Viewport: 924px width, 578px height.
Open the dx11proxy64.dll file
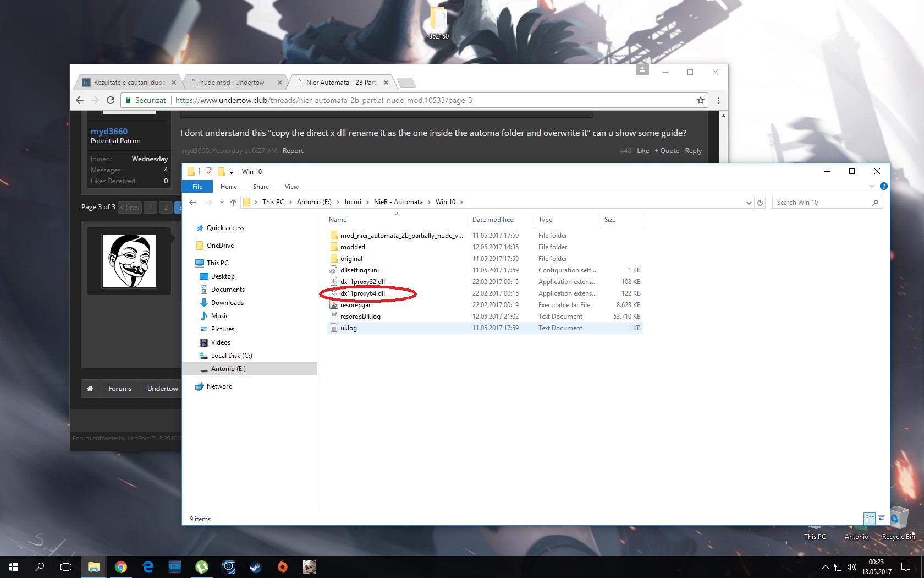pyautogui.click(x=362, y=293)
